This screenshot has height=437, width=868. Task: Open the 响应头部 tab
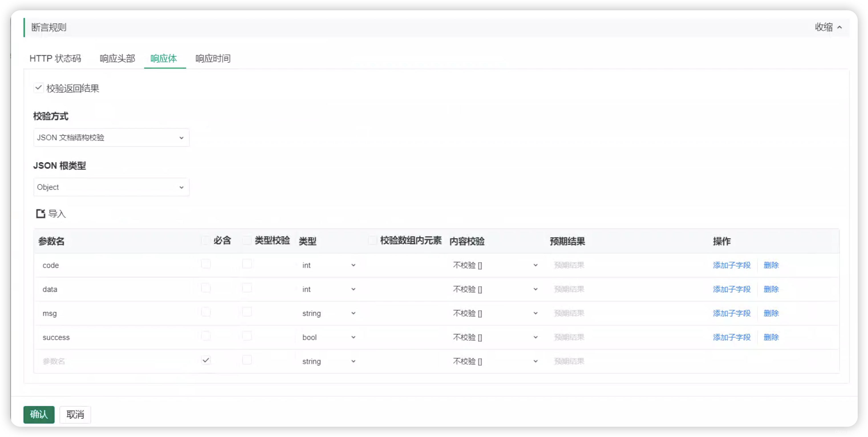[x=117, y=58]
